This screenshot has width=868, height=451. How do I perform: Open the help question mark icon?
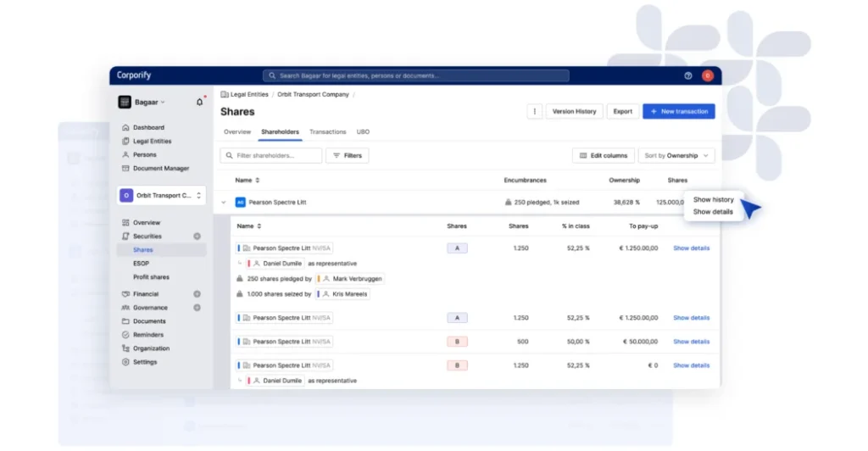tap(687, 75)
